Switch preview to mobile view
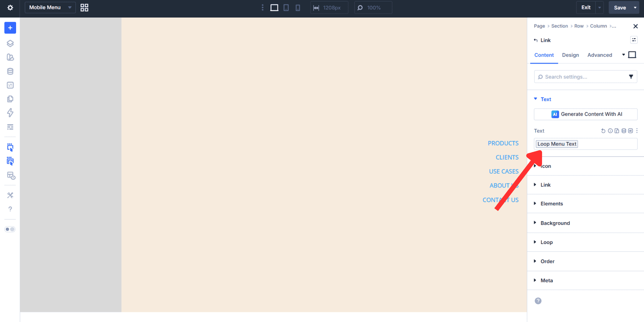 pos(298,8)
